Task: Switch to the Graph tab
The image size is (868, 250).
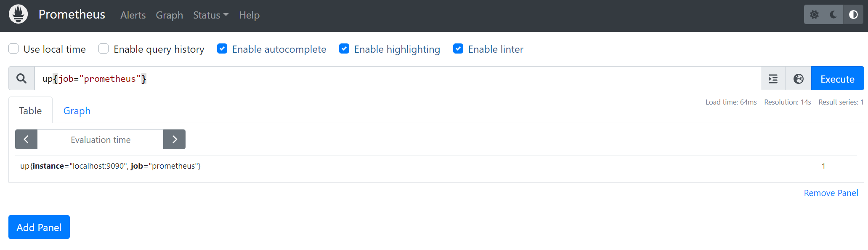Action: coord(77,110)
